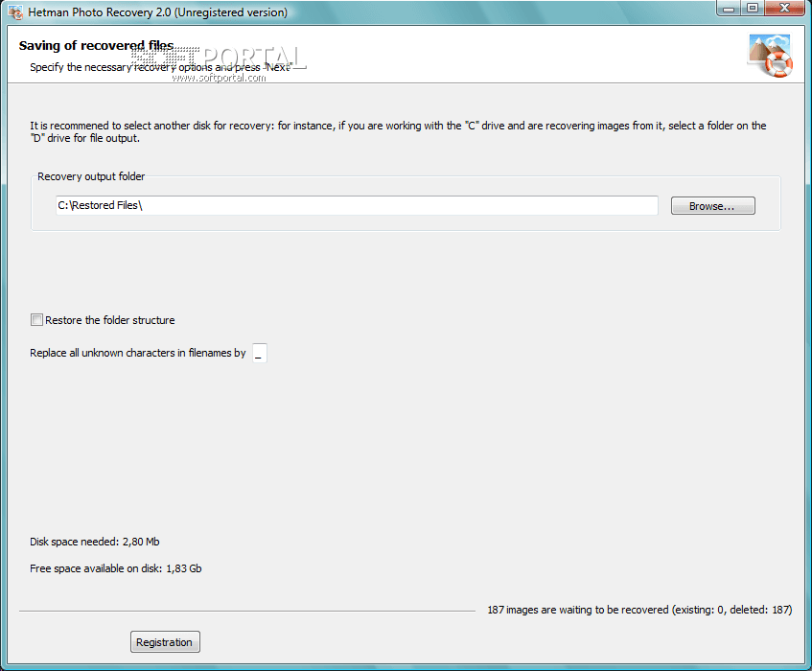Click the 'It is recommened to select another disk' note
812x671 pixels.
398,132
